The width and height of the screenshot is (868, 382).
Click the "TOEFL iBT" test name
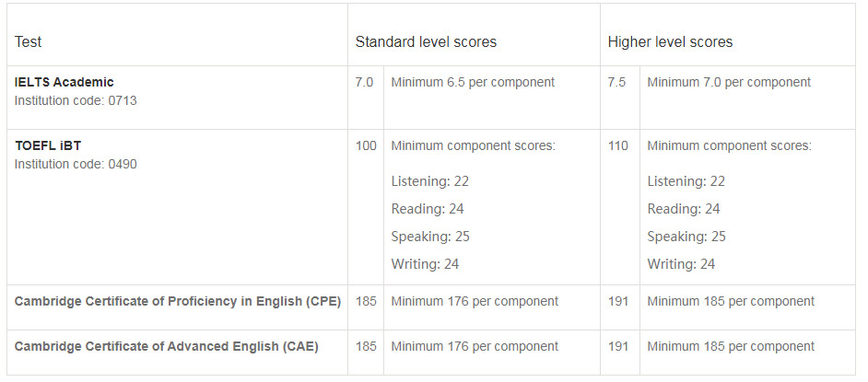point(48,146)
